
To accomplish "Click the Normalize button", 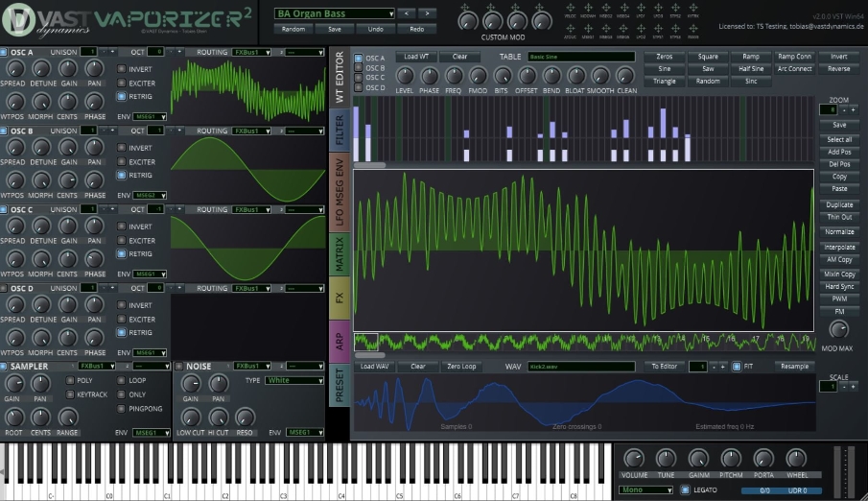I will click(839, 231).
